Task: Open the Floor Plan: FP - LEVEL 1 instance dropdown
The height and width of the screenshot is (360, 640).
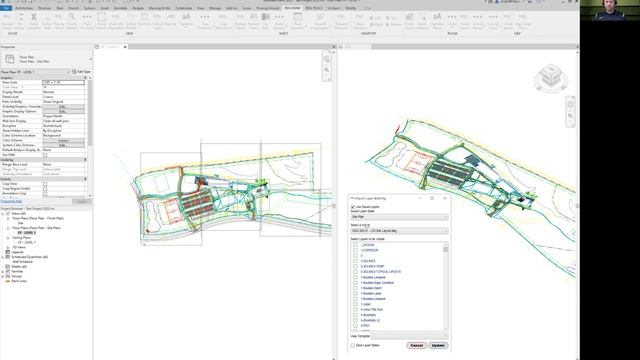Action: coord(35,72)
